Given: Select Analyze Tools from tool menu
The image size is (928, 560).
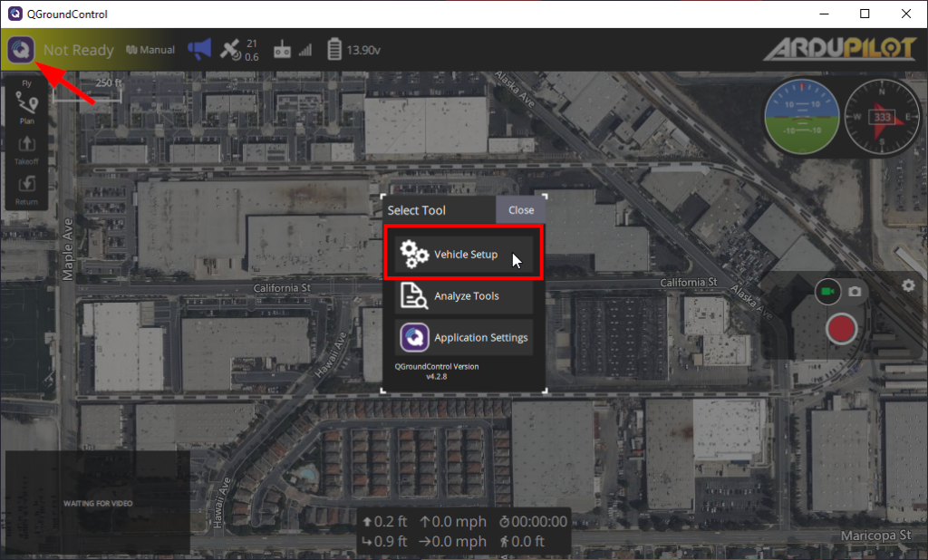Looking at the screenshot, I should [464, 296].
